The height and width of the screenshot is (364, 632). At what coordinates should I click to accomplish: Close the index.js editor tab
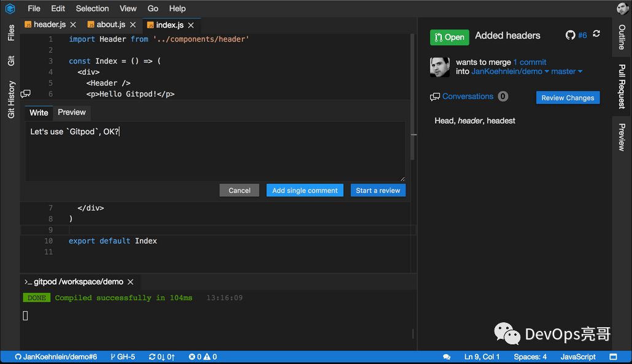tap(191, 25)
